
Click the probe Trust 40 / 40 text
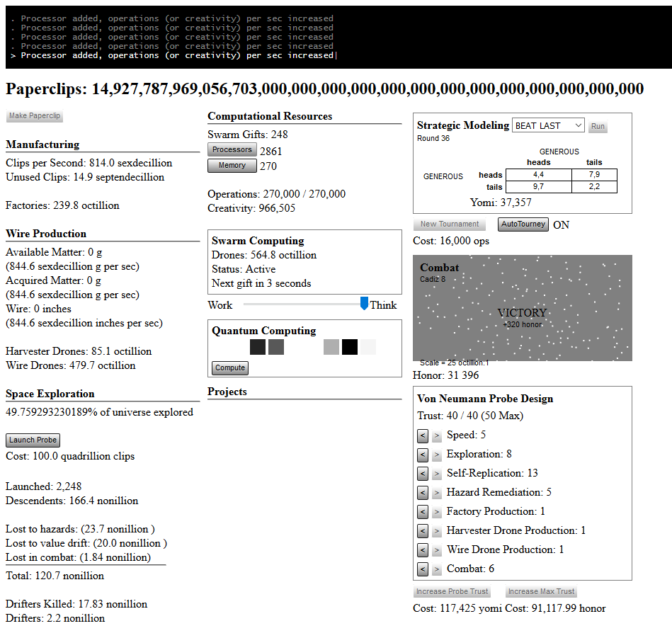point(470,416)
